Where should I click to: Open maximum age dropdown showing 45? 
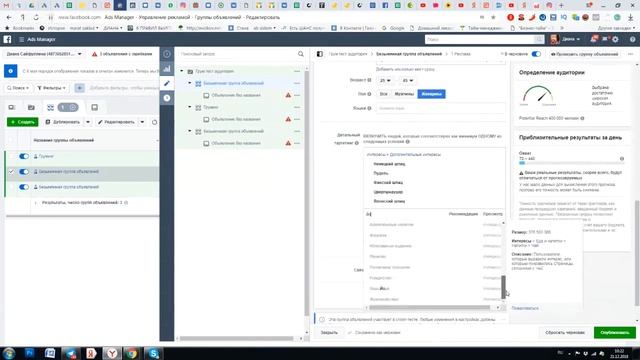point(408,80)
